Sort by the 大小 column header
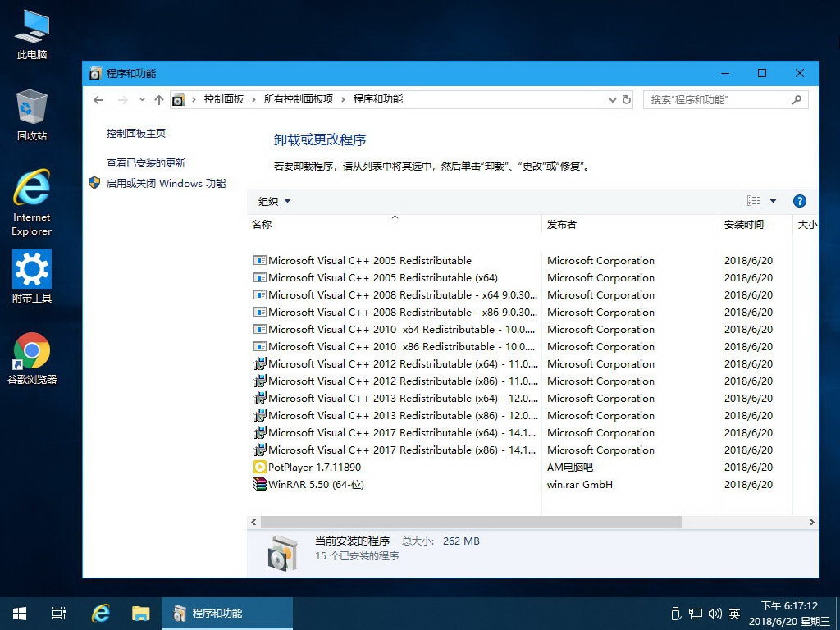The image size is (840, 630). click(806, 225)
